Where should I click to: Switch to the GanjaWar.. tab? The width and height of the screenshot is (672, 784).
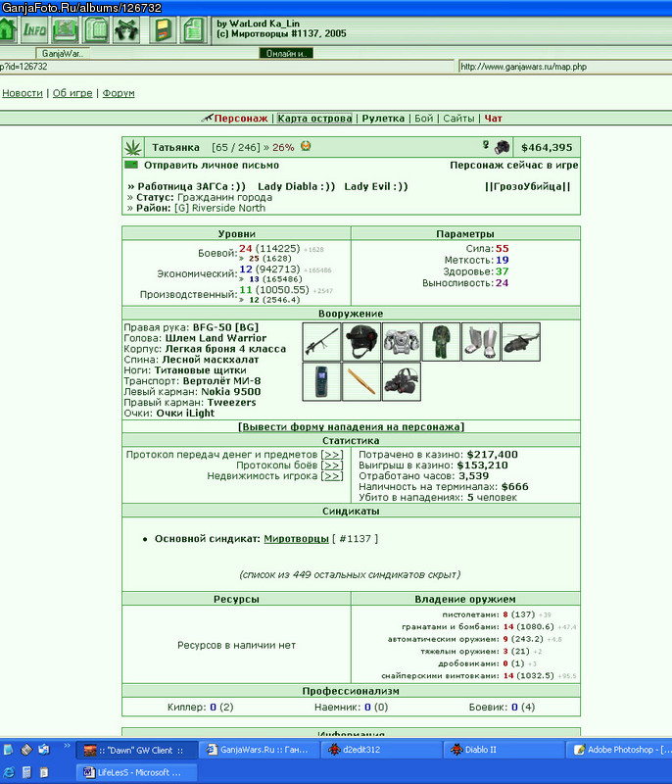tap(63, 54)
